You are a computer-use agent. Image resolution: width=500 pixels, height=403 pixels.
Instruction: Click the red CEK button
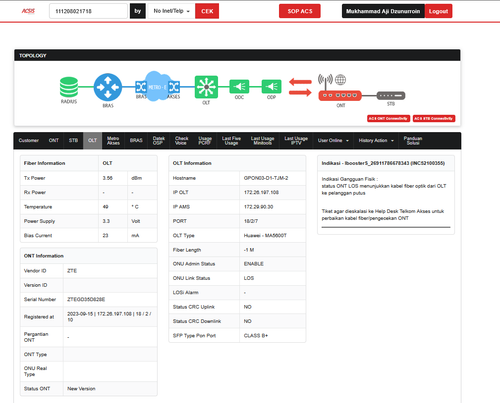[x=207, y=11]
